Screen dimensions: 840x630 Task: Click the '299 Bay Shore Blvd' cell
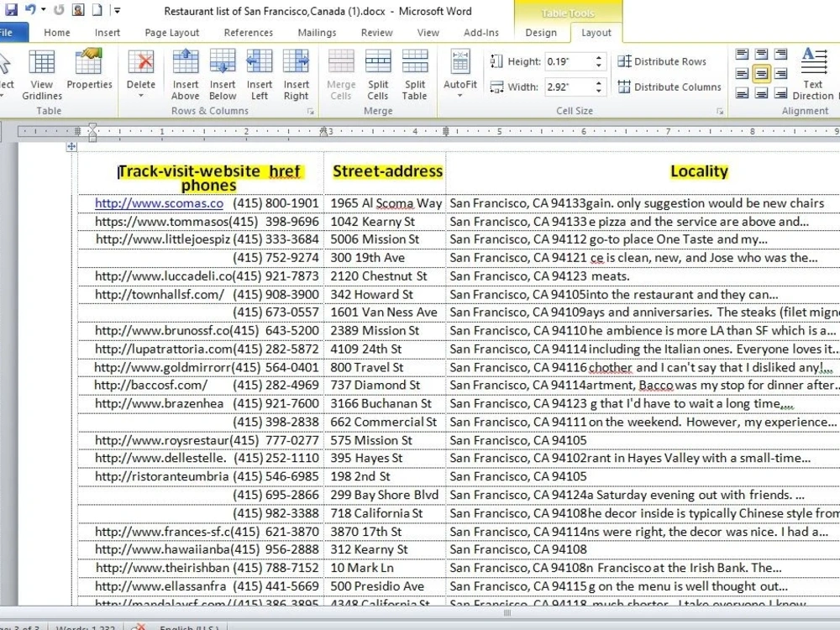point(384,495)
